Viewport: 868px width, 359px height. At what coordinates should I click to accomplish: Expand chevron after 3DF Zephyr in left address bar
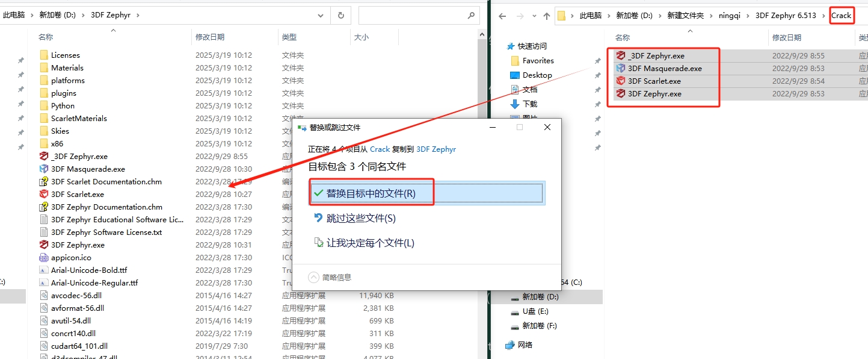(138, 15)
